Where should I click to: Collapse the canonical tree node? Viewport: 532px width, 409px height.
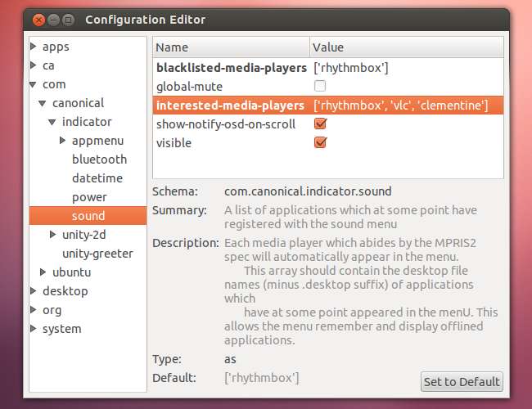[x=43, y=103]
